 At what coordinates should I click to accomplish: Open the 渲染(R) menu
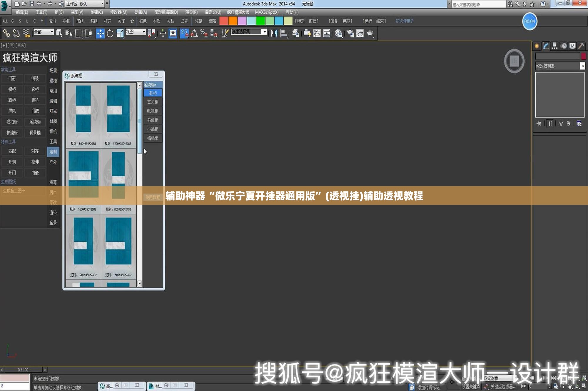191,12
